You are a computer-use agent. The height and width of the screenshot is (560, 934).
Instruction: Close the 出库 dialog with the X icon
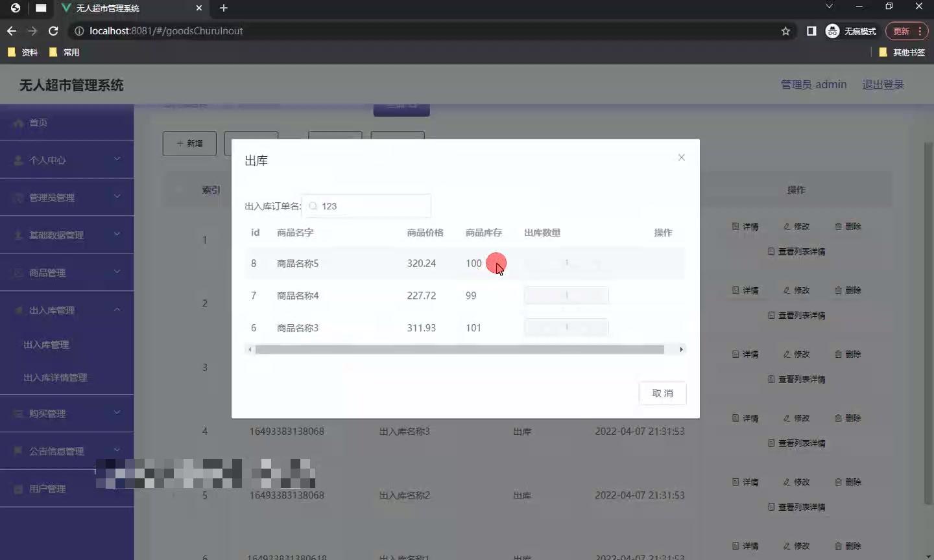click(681, 157)
